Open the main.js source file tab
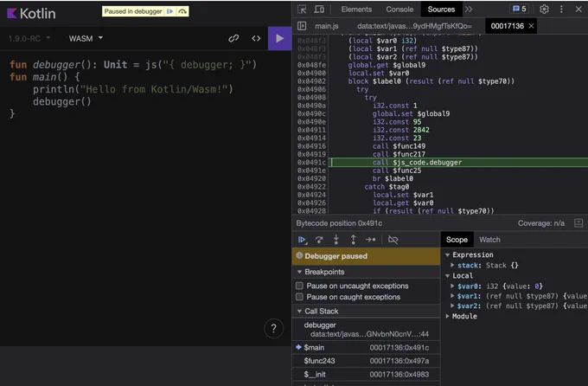588x386 pixels. [326, 26]
